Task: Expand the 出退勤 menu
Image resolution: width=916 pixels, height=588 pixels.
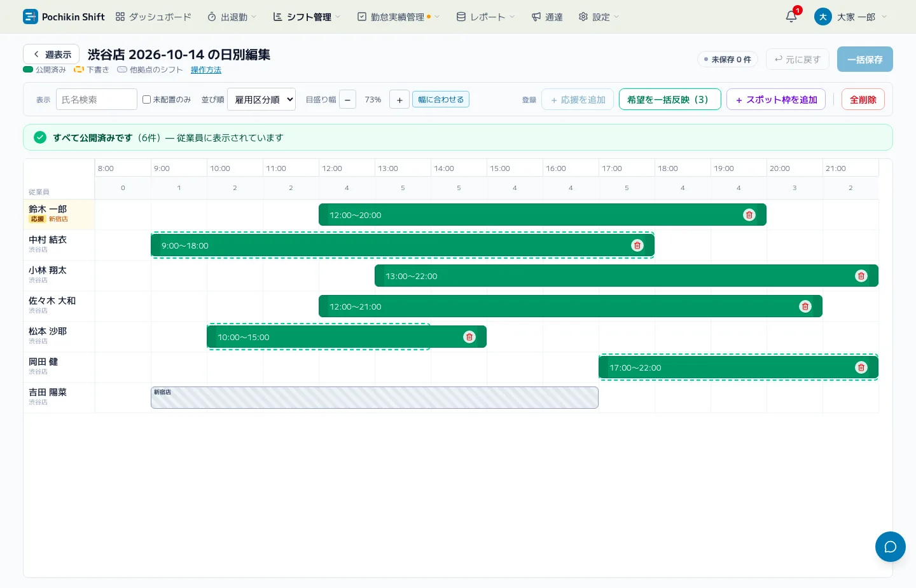Action: [x=232, y=17]
